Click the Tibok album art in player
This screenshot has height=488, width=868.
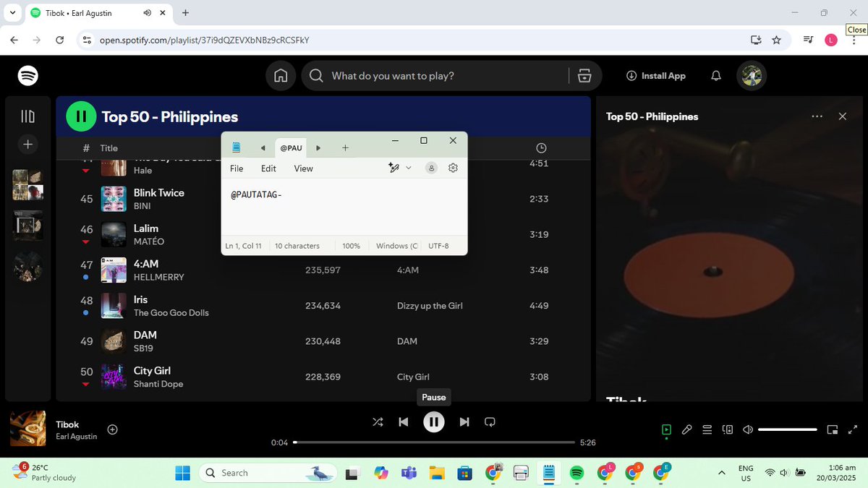click(28, 429)
